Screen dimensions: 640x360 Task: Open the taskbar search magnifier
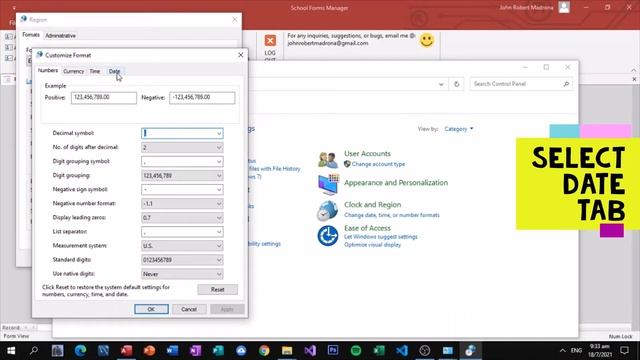click(34, 350)
